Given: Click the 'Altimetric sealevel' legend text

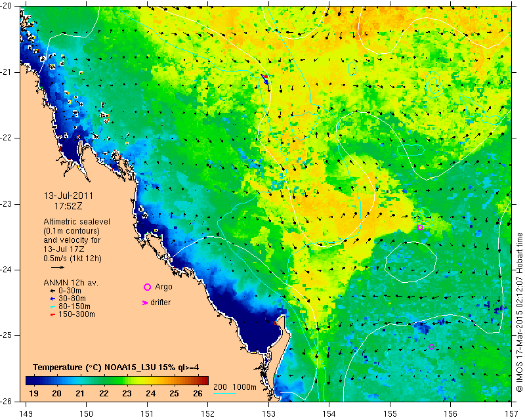Looking at the screenshot, I should click(x=77, y=222).
